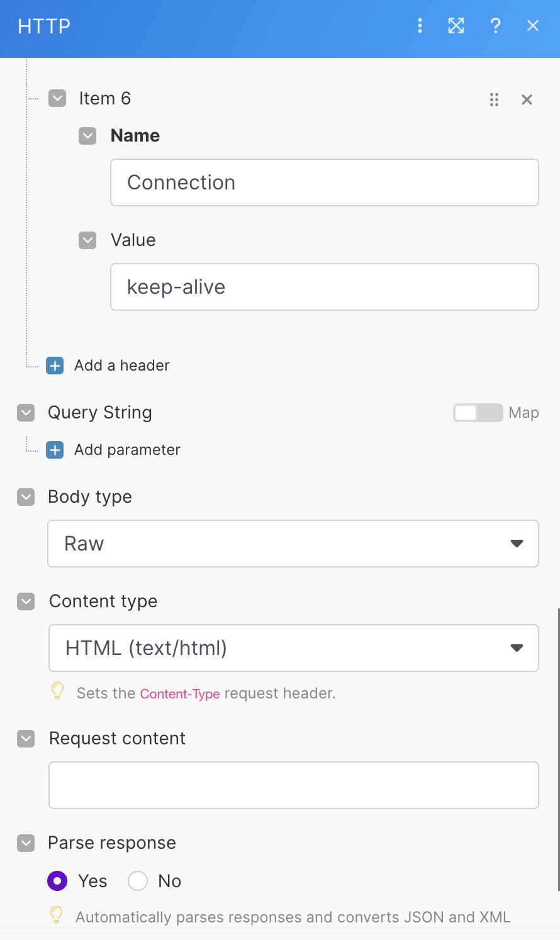Image resolution: width=560 pixels, height=940 pixels.
Task: Collapse the Query String section chevron
Action: (x=26, y=413)
